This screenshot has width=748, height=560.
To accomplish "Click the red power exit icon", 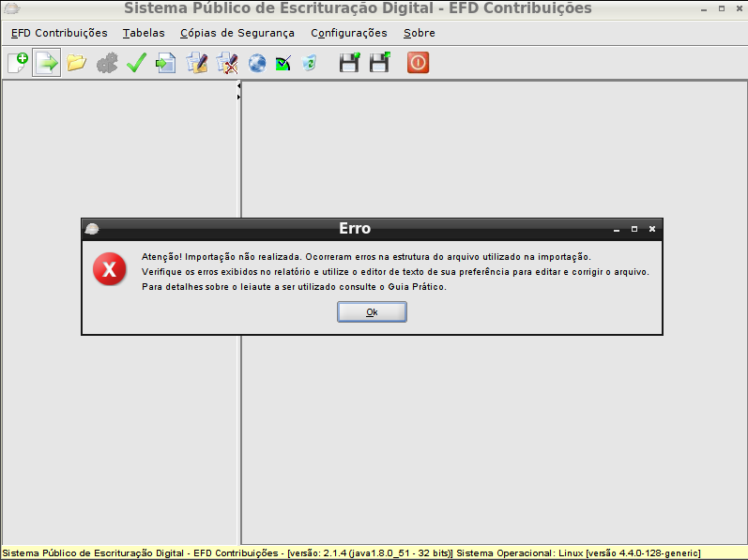I will [418, 63].
